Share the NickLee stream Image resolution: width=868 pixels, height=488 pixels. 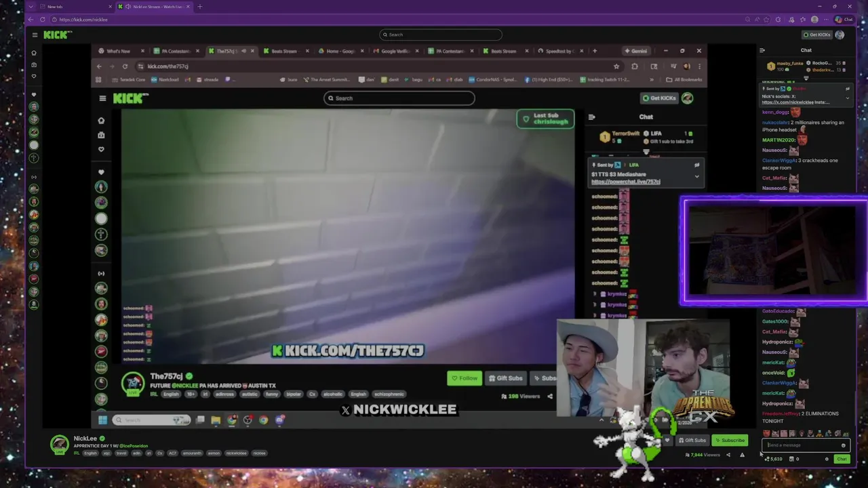click(x=728, y=455)
